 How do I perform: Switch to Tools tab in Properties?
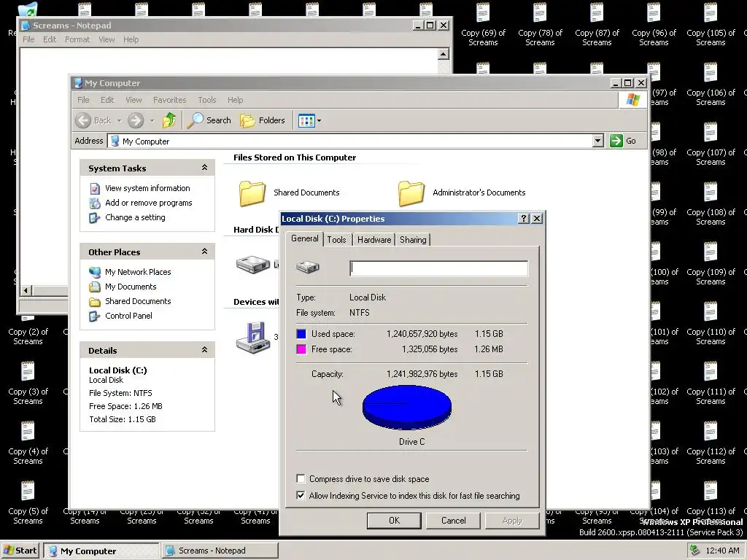[x=337, y=239]
